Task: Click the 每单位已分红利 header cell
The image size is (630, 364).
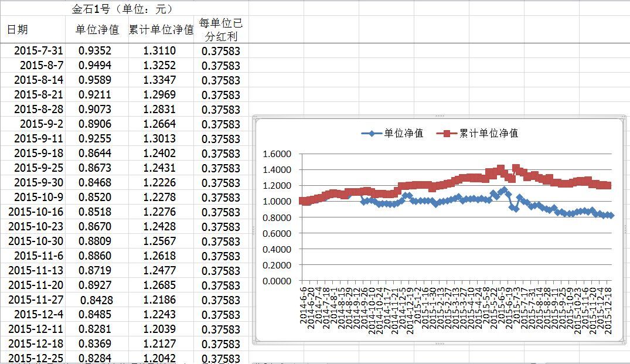Action: tap(220, 30)
